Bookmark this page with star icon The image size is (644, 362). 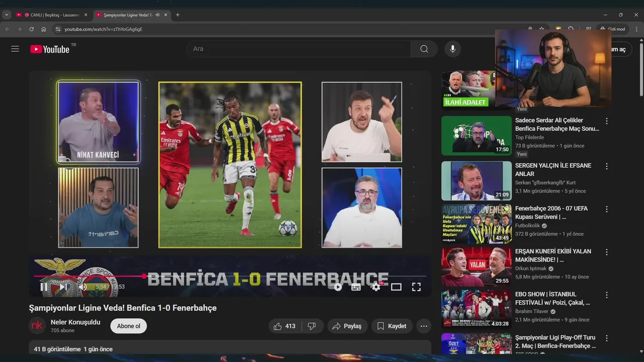pyautogui.click(x=542, y=29)
